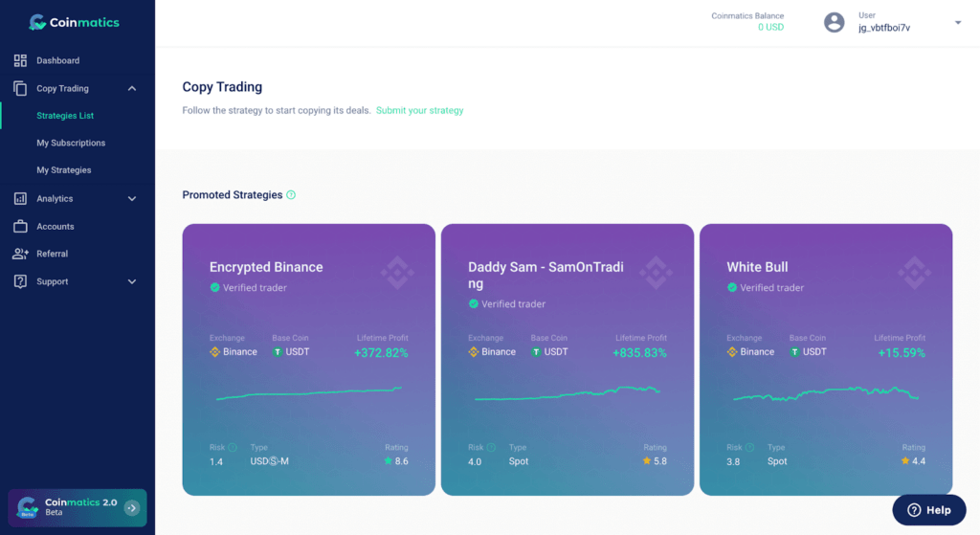
Task: Click +372.82% lifetime profit value
Action: click(381, 353)
